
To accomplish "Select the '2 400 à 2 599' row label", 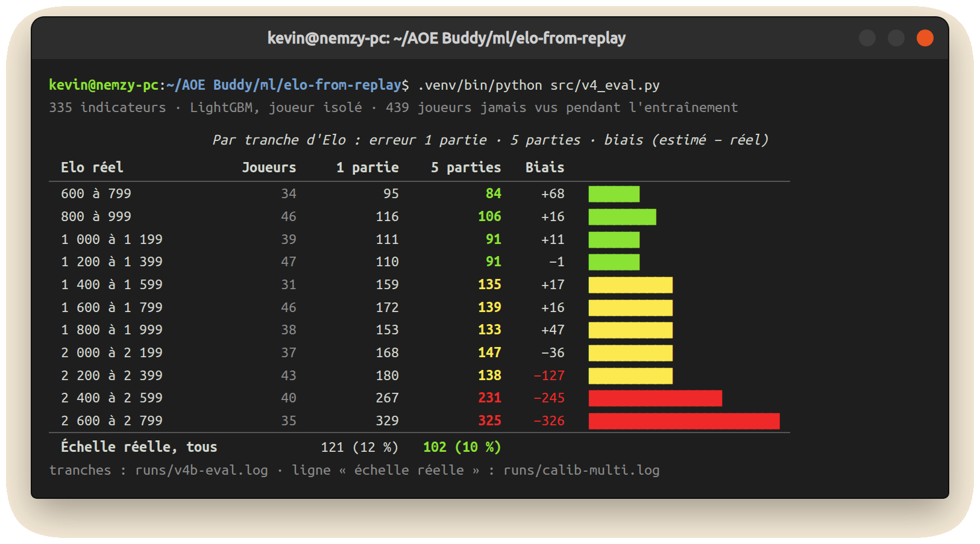I will pyautogui.click(x=112, y=398).
